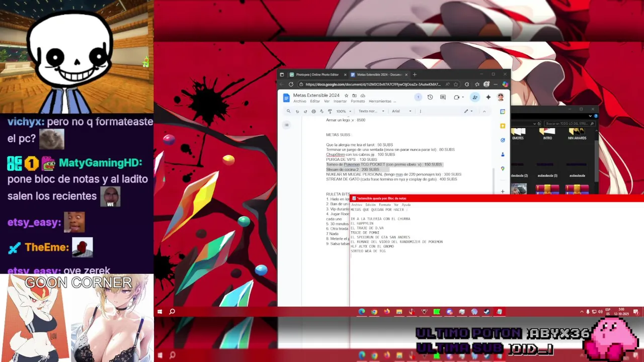Open Google Maps in Docs side panel
The width and height of the screenshot is (644, 362).
[502, 168]
